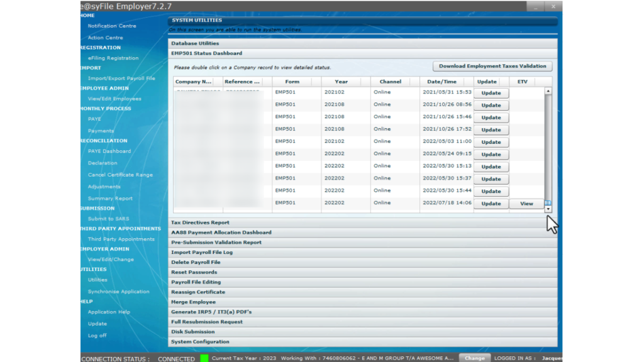This screenshot has height=362, width=644.
Task: Select Log off in sidebar
Action: coord(97,336)
